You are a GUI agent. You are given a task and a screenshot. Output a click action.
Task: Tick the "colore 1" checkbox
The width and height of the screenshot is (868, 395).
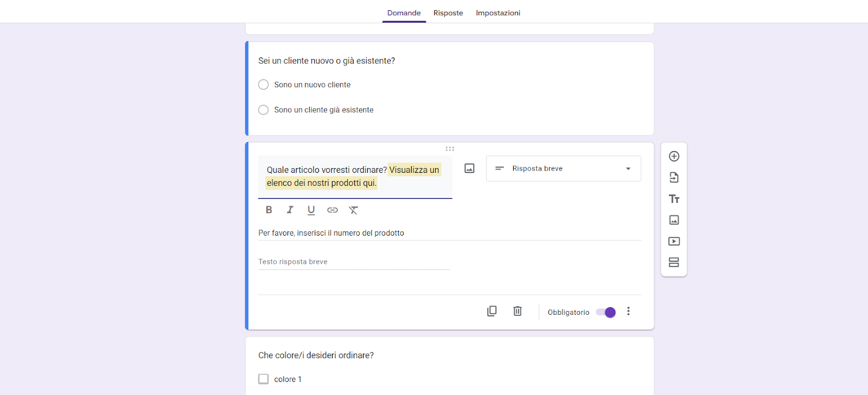pos(264,379)
